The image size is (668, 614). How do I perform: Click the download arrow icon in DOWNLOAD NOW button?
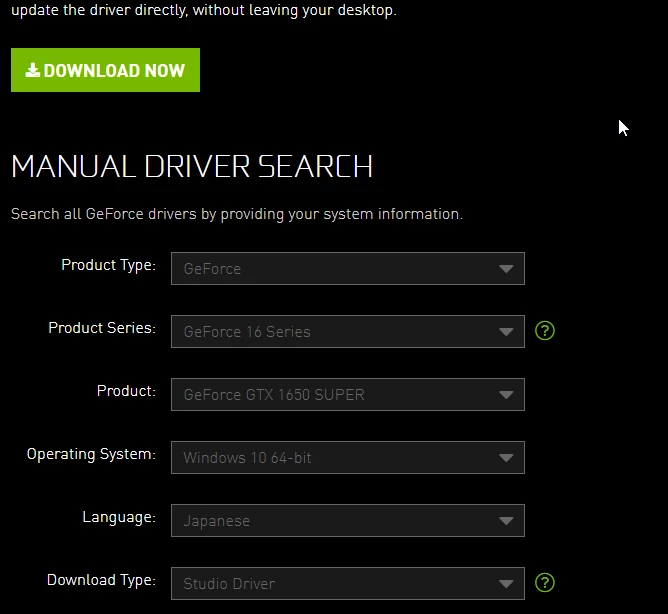coord(32,70)
